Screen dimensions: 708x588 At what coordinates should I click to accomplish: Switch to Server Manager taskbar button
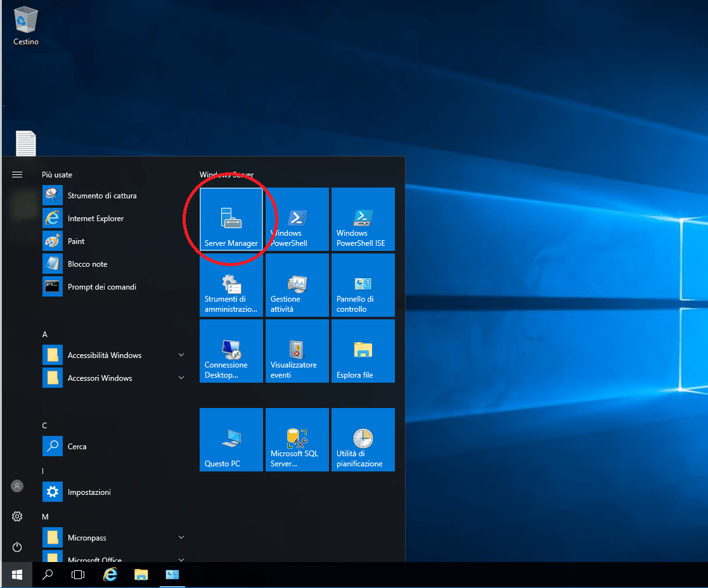click(172, 575)
